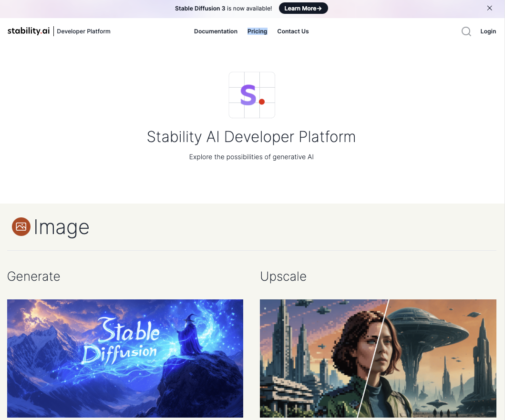Click the Developer Platform link
Image resolution: width=505 pixels, height=420 pixels.
[84, 31]
